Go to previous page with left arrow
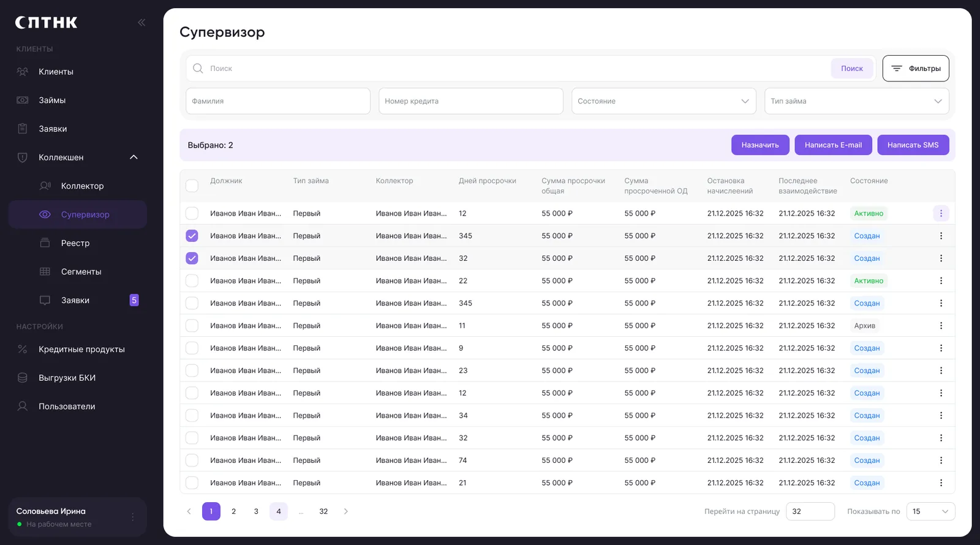Image resolution: width=980 pixels, height=545 pixels. tap(189, 511)
